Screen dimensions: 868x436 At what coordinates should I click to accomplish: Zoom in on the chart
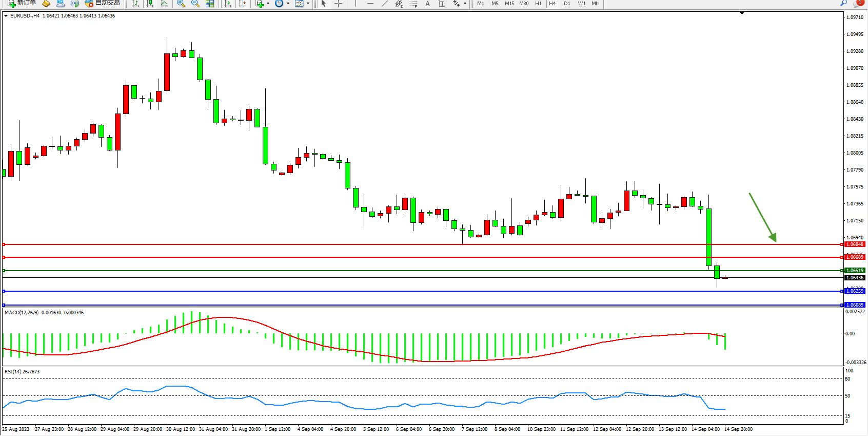coord(181,4)
